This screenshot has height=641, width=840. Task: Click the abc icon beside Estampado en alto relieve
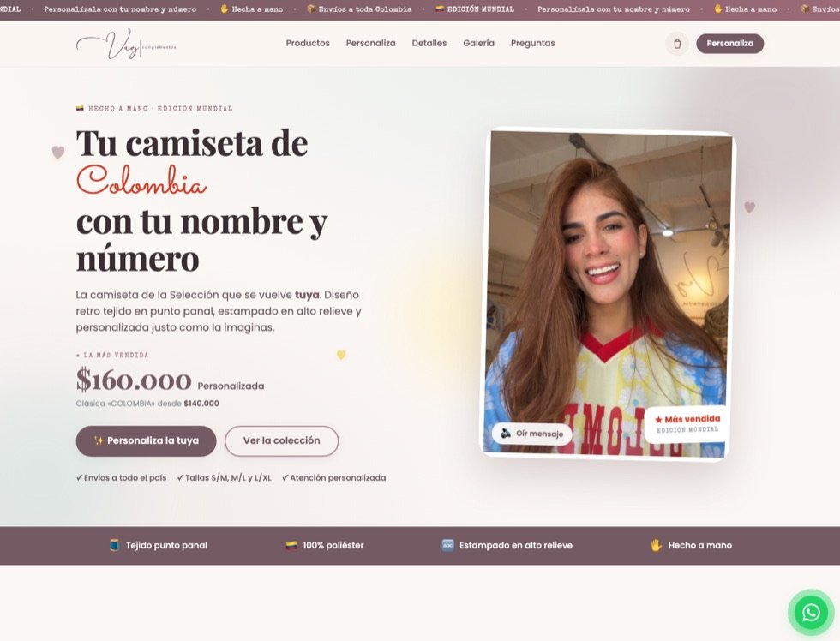447,545
